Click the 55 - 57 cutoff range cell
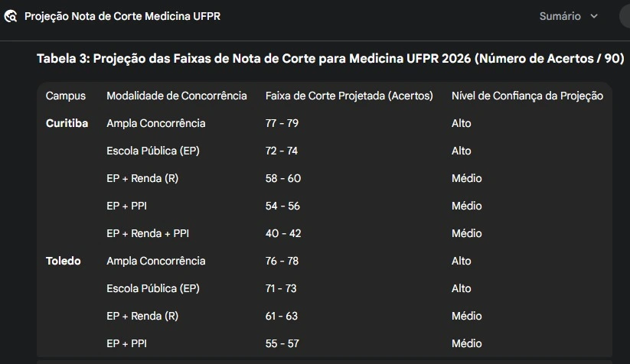This screenshot has height=364, width=630. 282,343
